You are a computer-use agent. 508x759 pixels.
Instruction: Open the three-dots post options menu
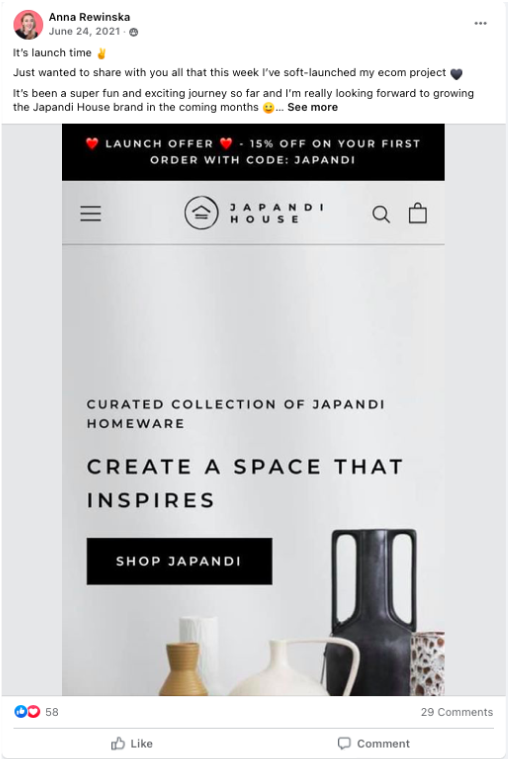[x=480, y=23]
